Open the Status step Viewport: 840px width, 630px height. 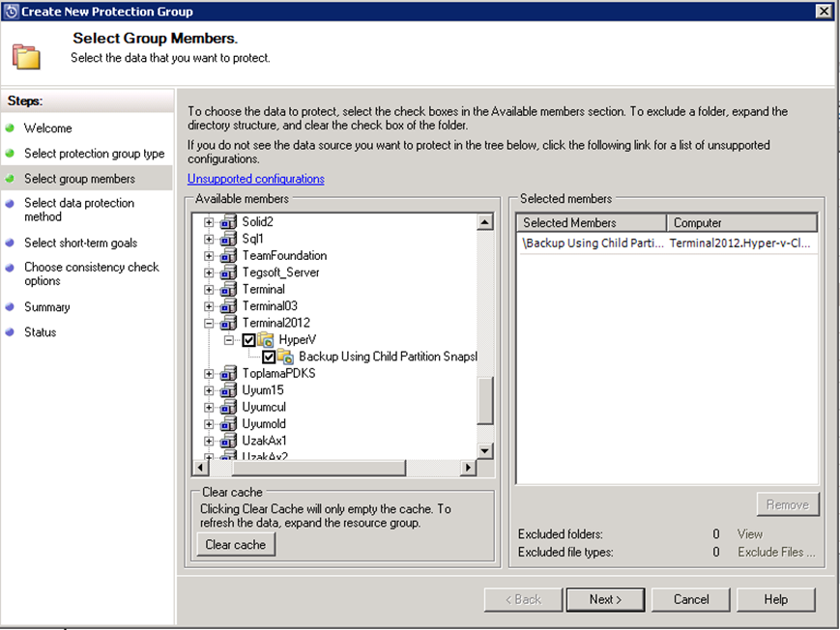pos(40,332)
